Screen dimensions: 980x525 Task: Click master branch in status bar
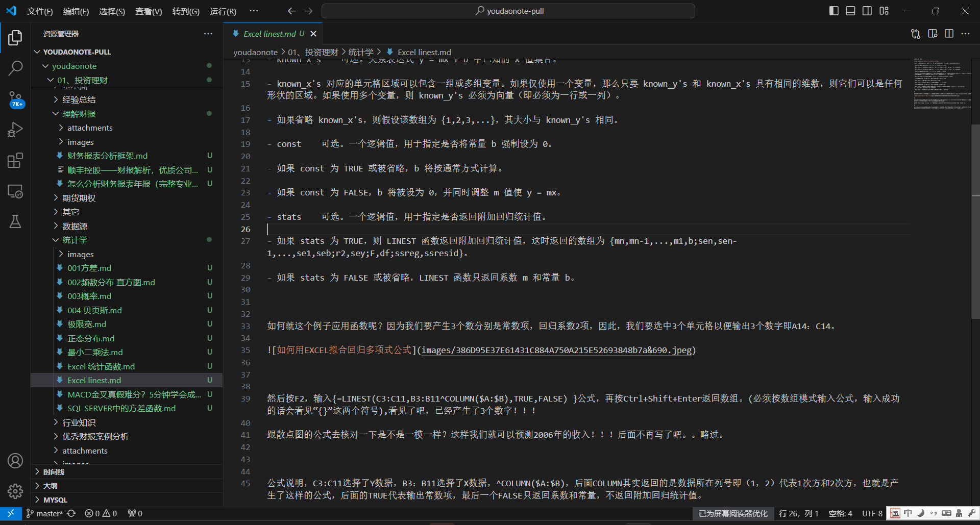coord(44,513)
